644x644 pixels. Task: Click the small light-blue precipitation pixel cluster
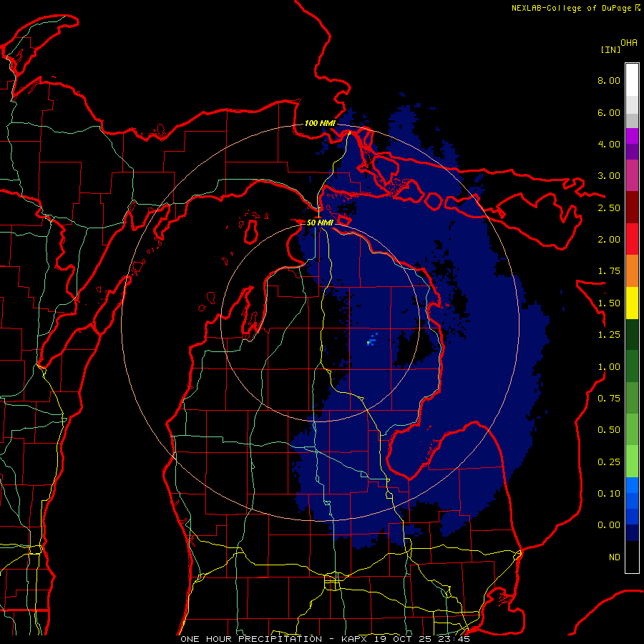click(x=371, y=341)
